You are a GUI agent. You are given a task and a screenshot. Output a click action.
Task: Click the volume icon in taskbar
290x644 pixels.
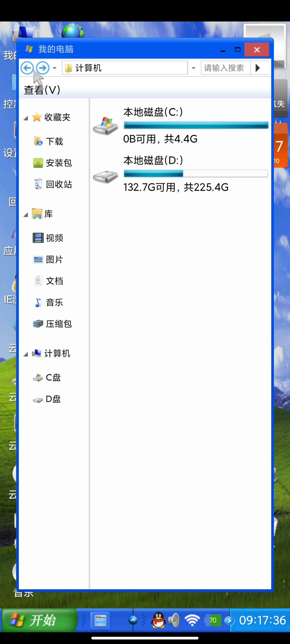pos(174,620)
